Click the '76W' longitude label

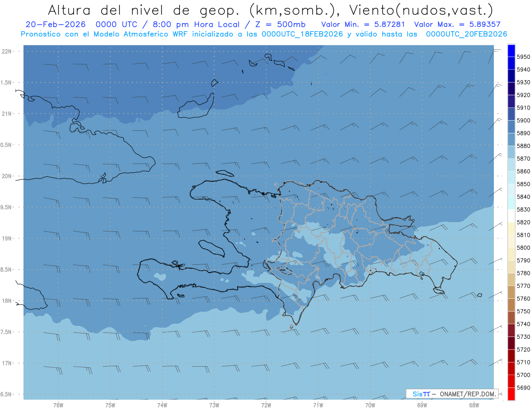pyautogui.click(x=58, y=405)
